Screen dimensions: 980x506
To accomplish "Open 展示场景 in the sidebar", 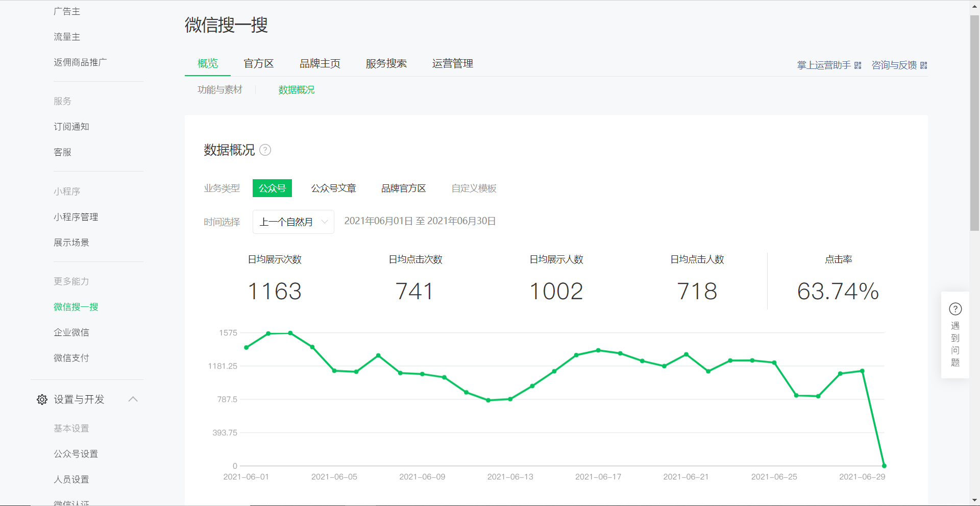I will click(71, 243).
